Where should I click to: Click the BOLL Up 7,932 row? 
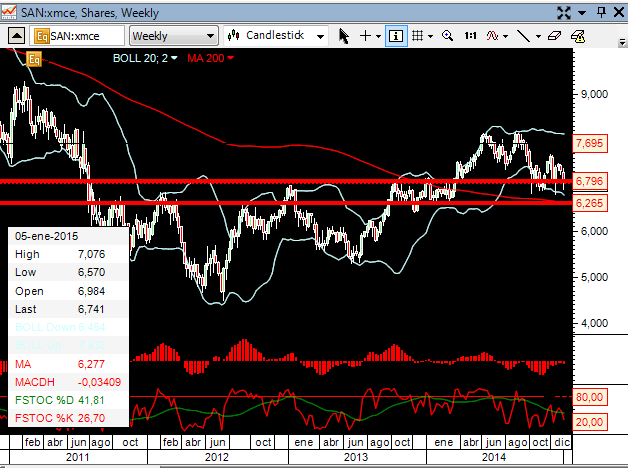(68, 345)
